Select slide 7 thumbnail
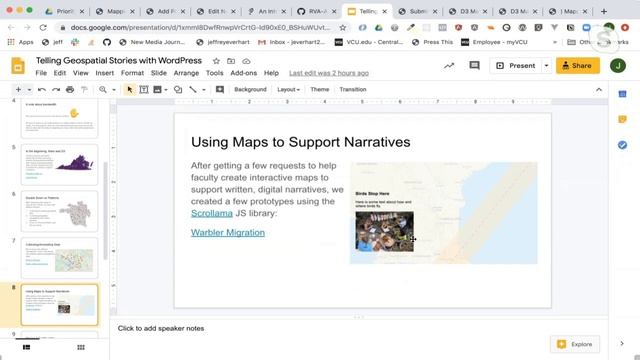640x360 pixels. click(x=60, y=258)
